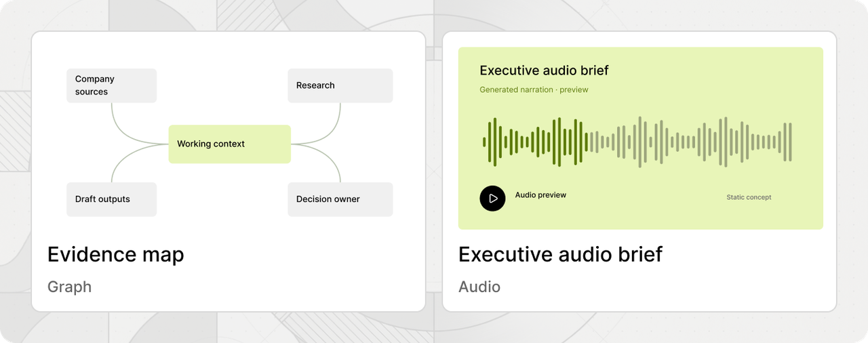
Task: Click the Static concept text
Action: (749, 197)
